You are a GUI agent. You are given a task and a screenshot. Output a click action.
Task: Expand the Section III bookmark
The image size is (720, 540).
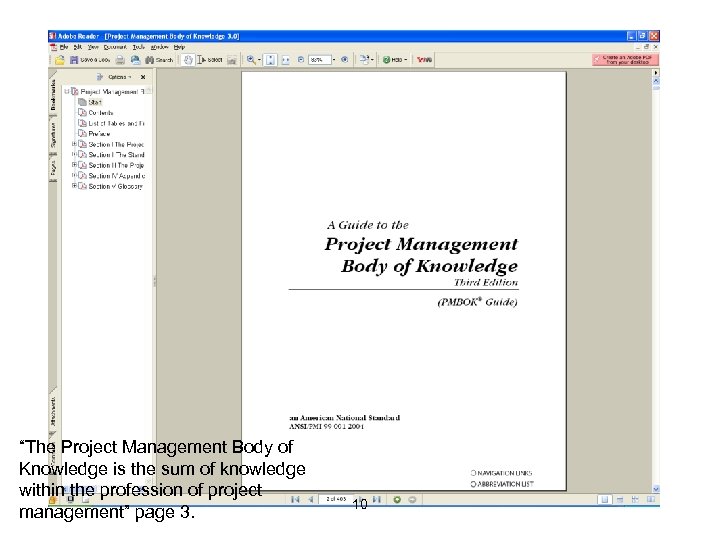74,165
